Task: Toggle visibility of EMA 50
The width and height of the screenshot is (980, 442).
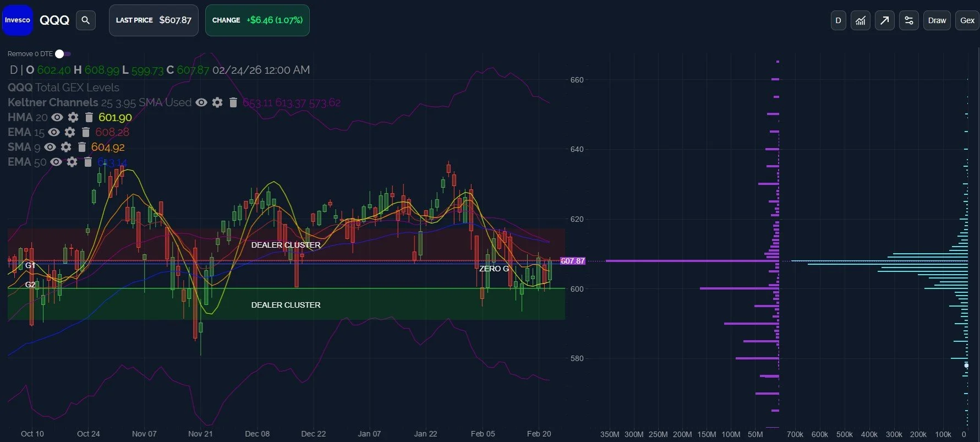Action: tap(56, 162)
